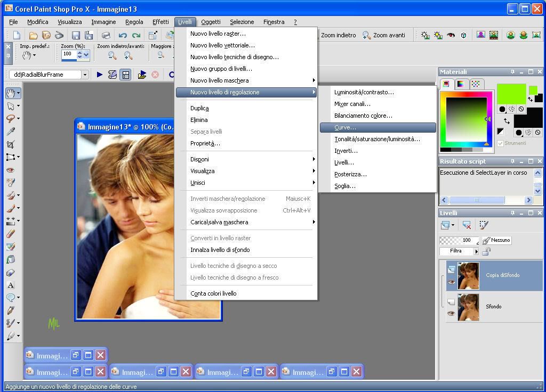Viewport: 546px width, 392px height.
Task: Click Innalza livello di sfondo
Action: coord(246,250)
